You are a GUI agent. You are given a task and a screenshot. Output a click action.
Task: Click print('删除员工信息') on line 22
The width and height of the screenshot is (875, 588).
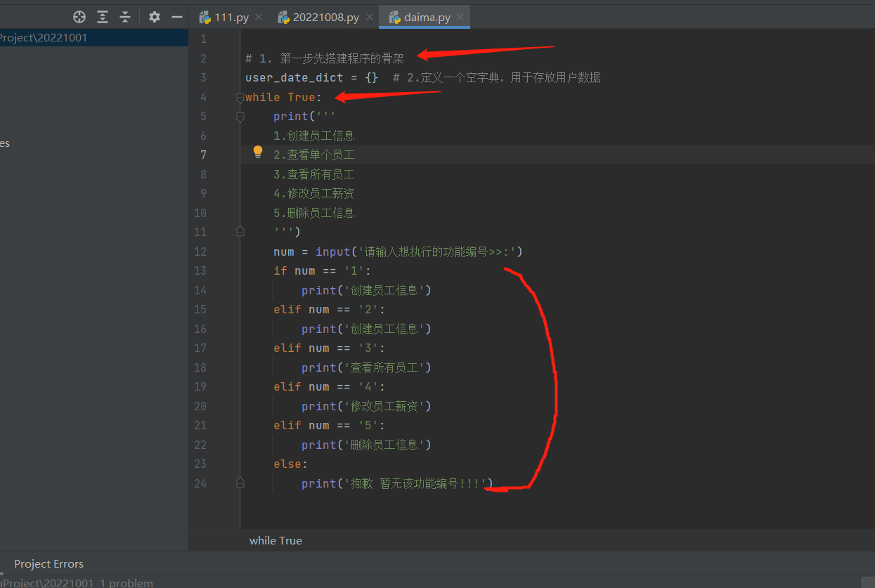(x=366, y=445)
